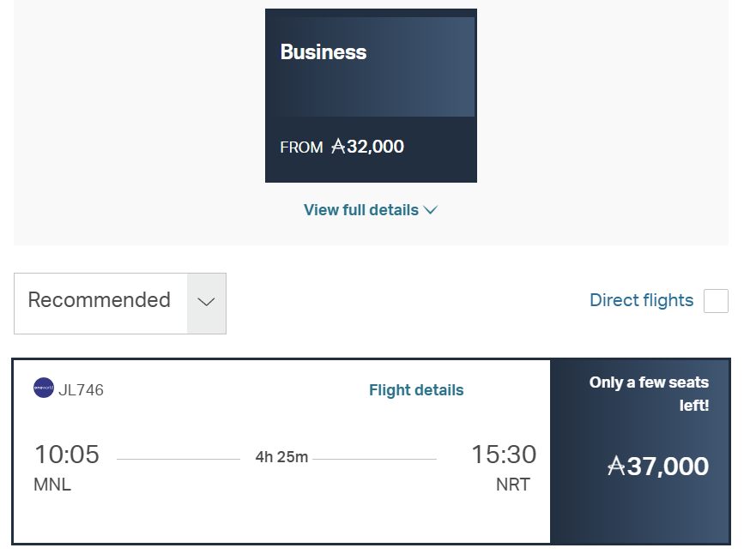Open the View full details link
This screenshot has height=560, width=750.
coord(361,210)
